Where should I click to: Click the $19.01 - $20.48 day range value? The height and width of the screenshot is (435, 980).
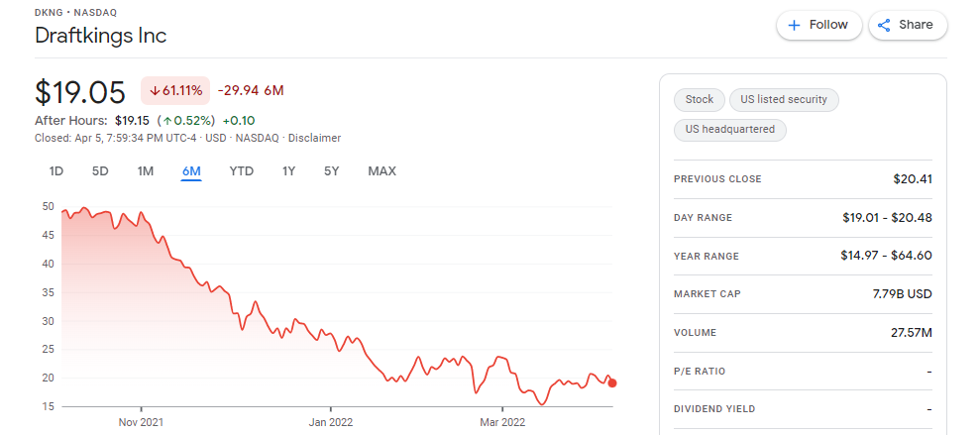(x=888, y=218)
